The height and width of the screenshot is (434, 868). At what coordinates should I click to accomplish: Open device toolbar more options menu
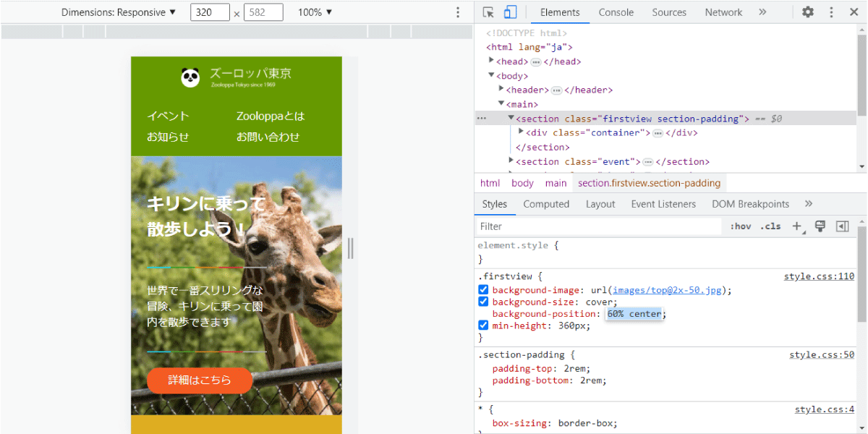pos(457,12)
